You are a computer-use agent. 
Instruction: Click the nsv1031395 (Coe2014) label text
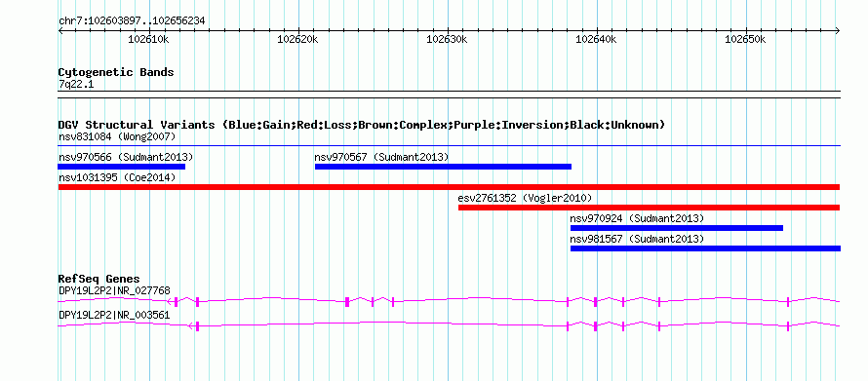tap(117, 177)
